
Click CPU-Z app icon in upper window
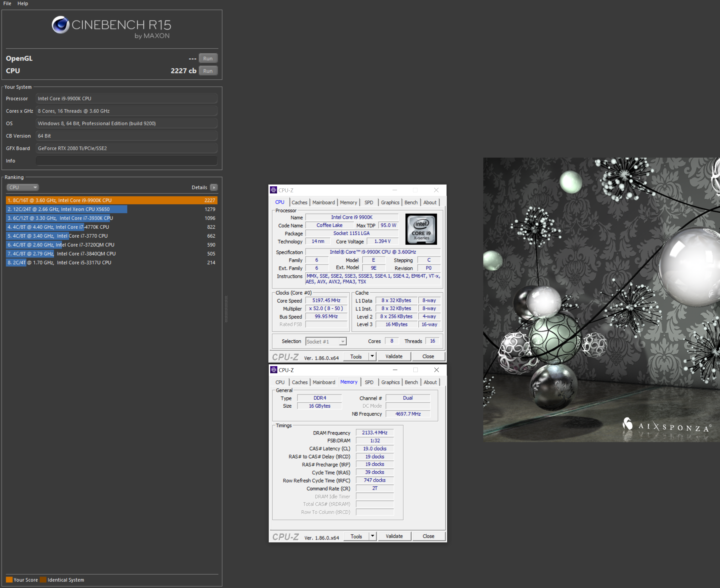273,190
